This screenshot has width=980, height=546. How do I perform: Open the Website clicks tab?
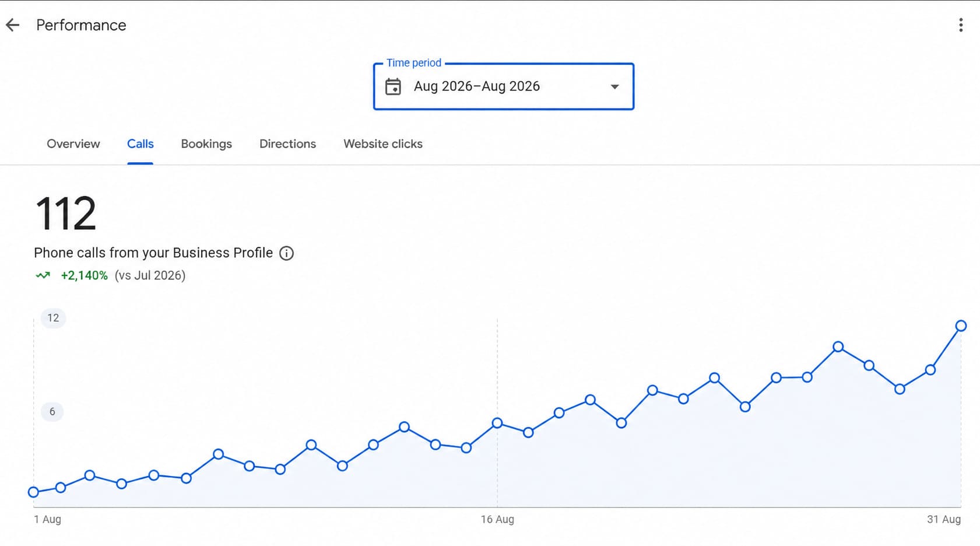[x=383, y=144]
